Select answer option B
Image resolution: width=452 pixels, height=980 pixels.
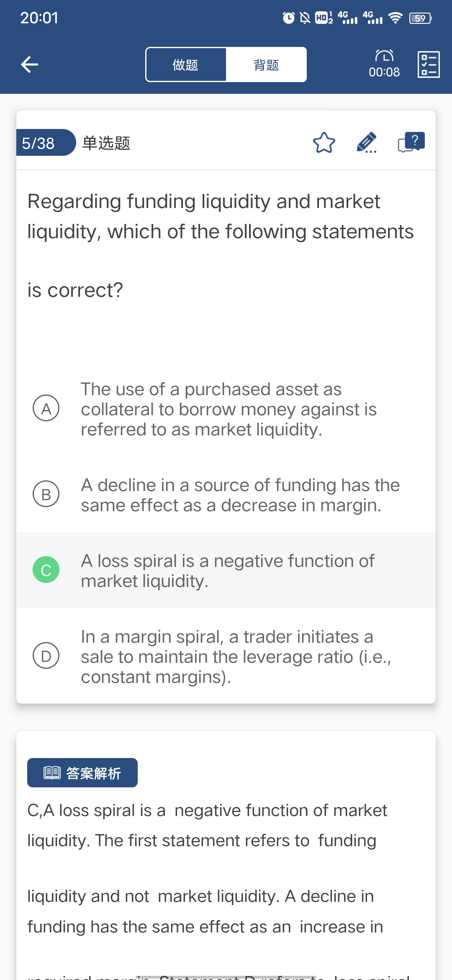pos(46,494)
